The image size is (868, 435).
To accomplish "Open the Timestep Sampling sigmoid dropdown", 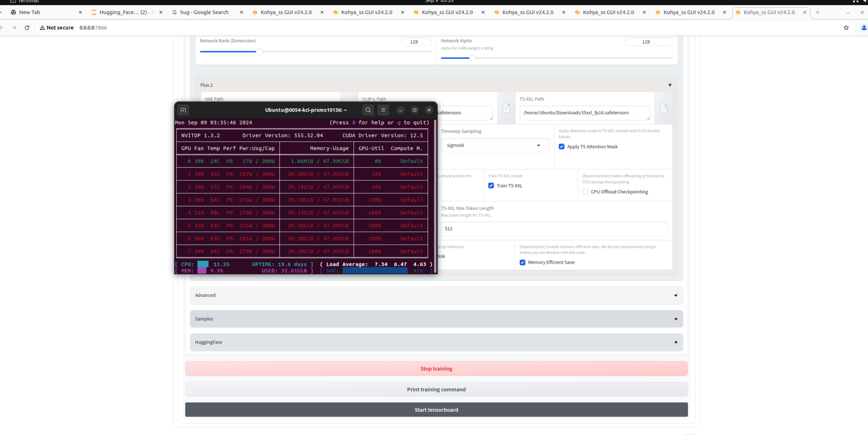I will (495, 146).
